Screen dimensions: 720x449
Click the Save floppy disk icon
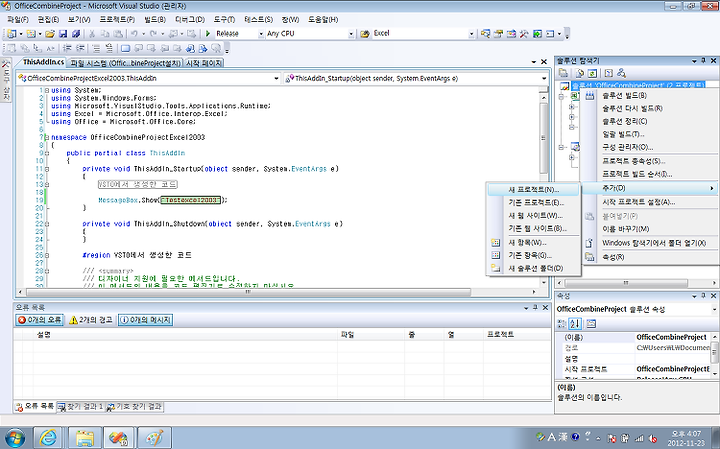coord(63,34)
